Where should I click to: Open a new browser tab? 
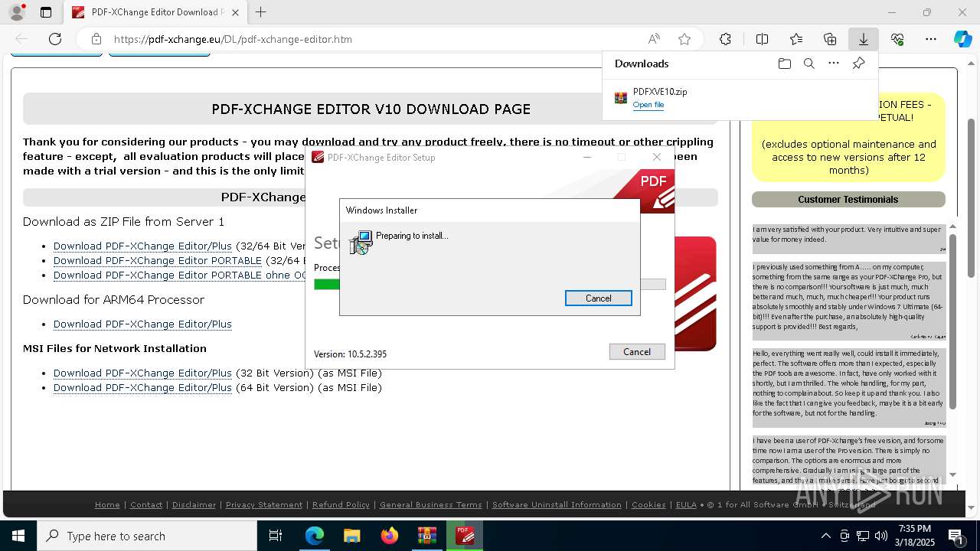tap(261, 12)
